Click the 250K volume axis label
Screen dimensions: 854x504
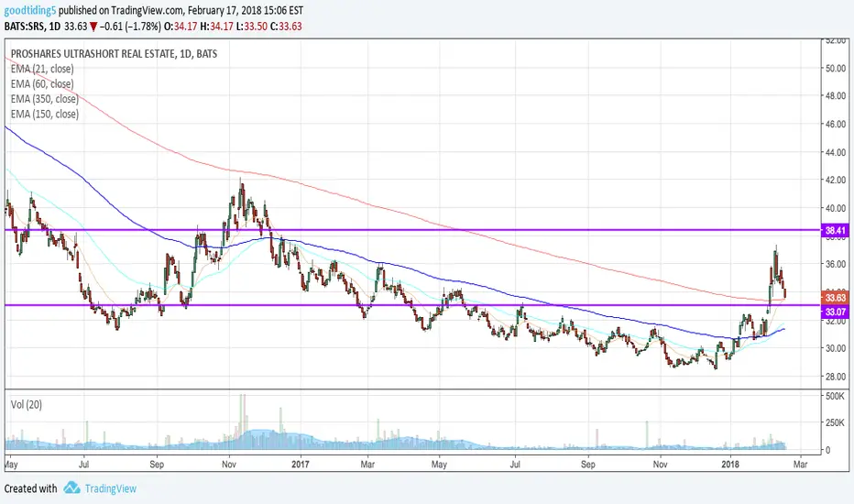(x=835, y=422)
